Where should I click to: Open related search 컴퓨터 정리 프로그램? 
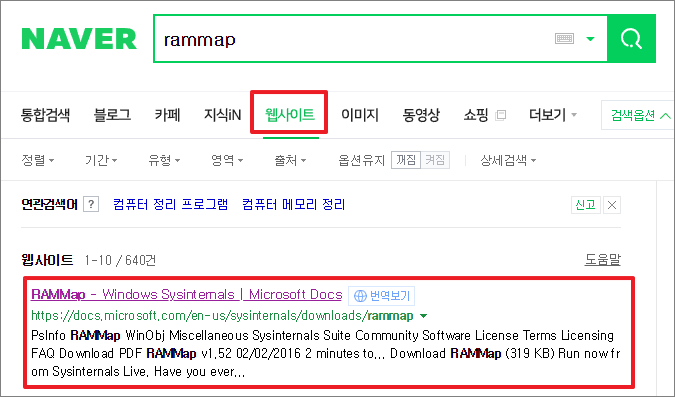[x=170, y=204]
